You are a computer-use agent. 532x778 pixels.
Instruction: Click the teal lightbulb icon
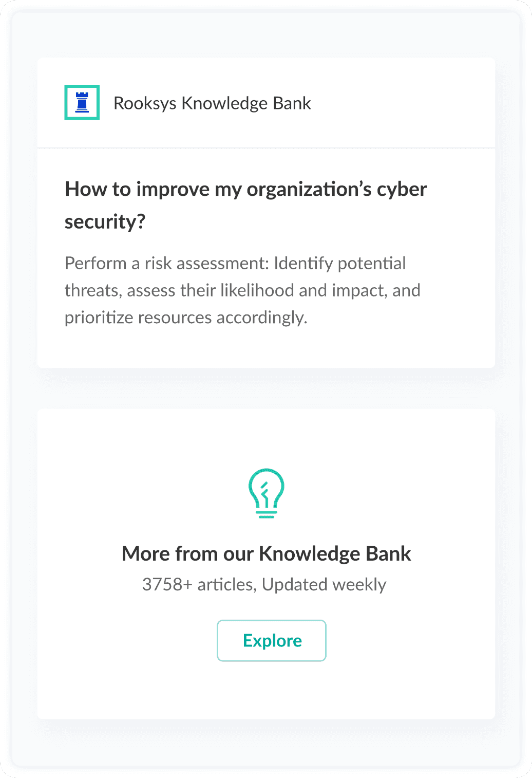click(x=266, y=492)
